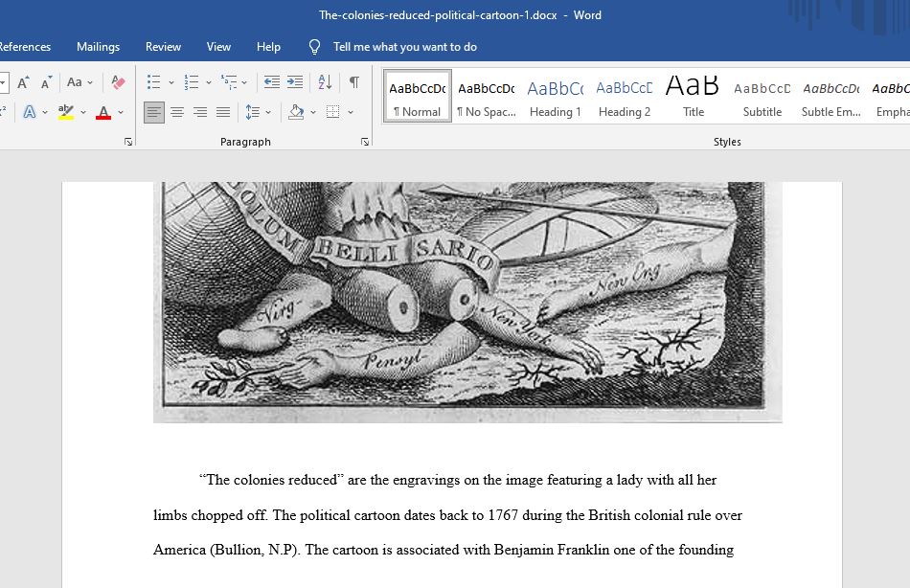Apply the Subtle Emphasis style
910x588 pixels.
point(831,97)
